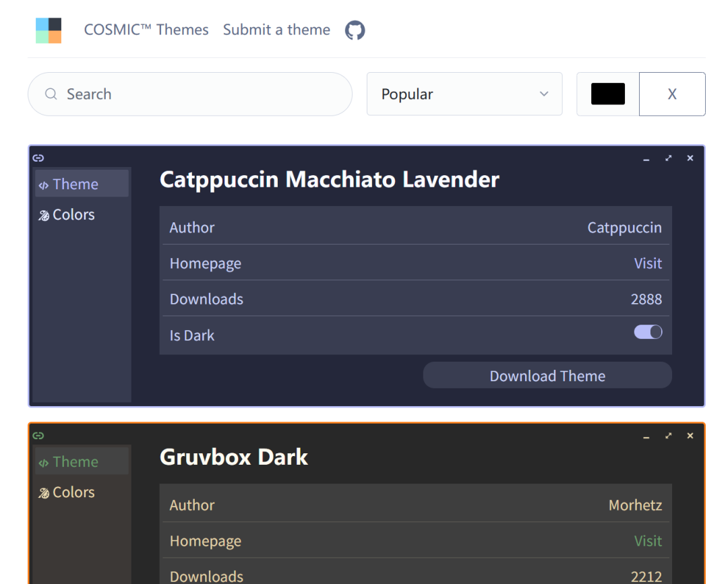The image size is (728, 584).
Task: Visit Gruvbox Dark homepage
Action: click(648, 540)
